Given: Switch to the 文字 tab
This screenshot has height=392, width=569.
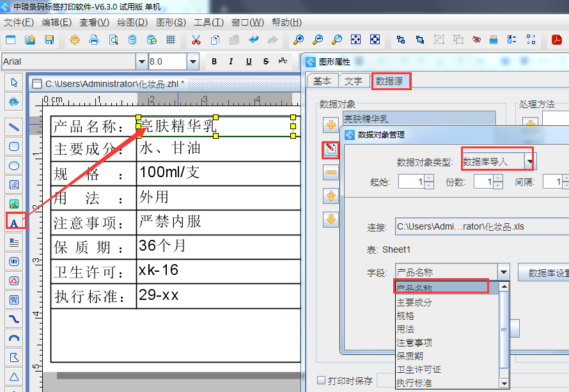Looking at the screenshot, I should 355,81.
